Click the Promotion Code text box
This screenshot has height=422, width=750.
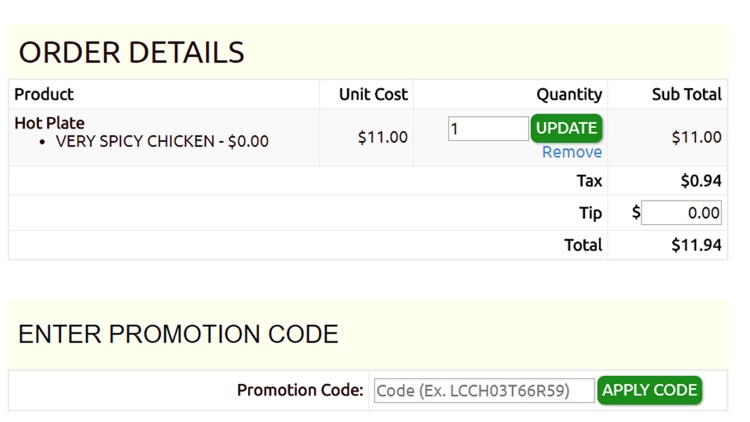pos(484,390)
